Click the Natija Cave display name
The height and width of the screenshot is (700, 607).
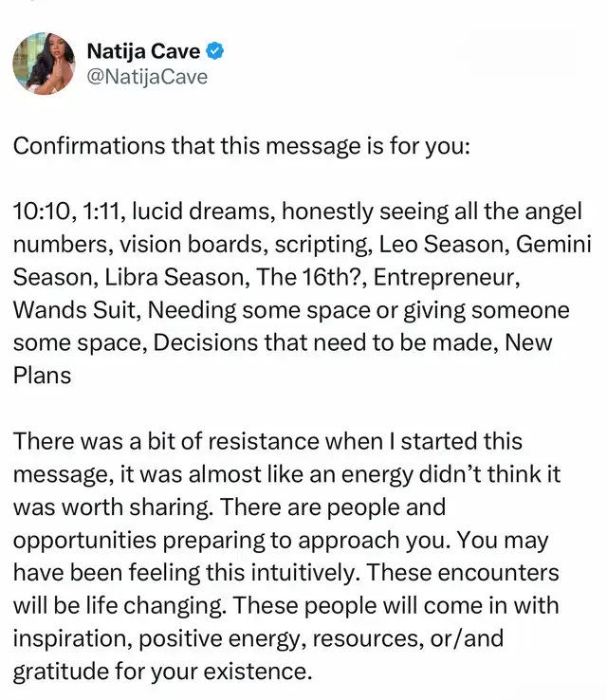coord(142,51)
